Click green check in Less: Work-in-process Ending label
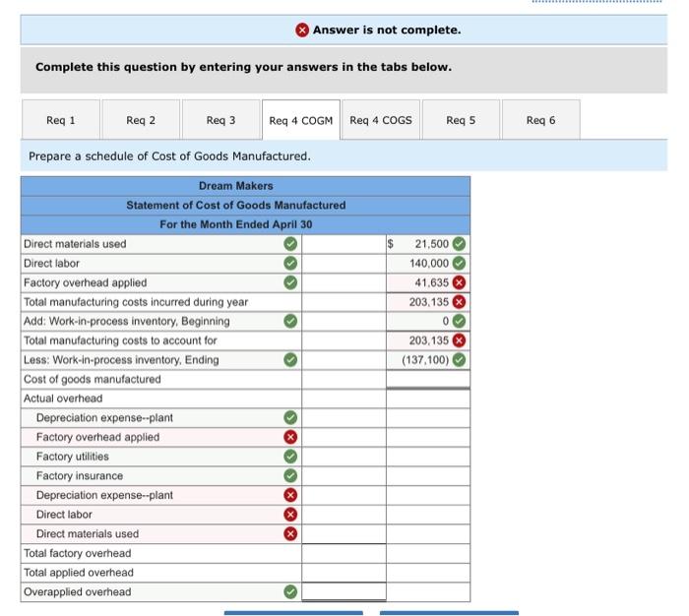Screen dimensions: 689x616 290,359
